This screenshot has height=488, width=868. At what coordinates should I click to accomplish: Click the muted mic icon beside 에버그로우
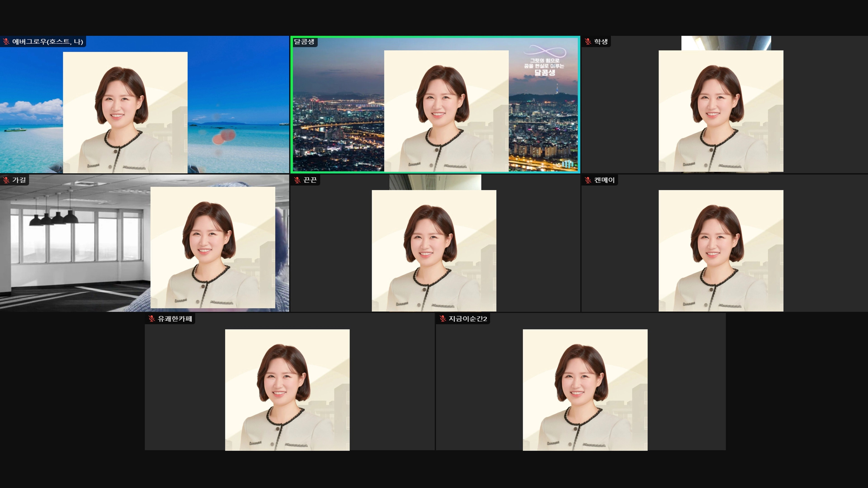pyautogui.click(x=6, y=41)
